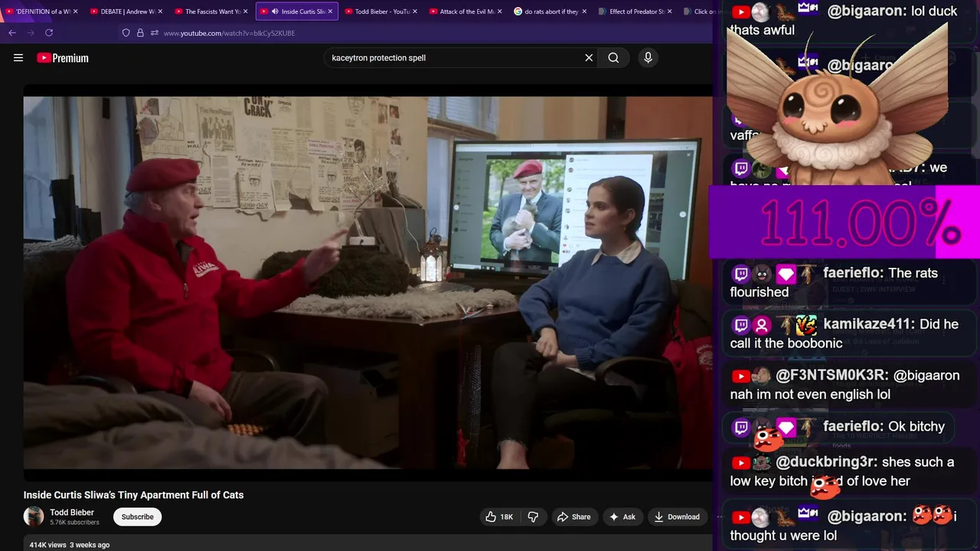Click the browser forward arrow
Screen dimensions: 980x551
coord(31,33)
